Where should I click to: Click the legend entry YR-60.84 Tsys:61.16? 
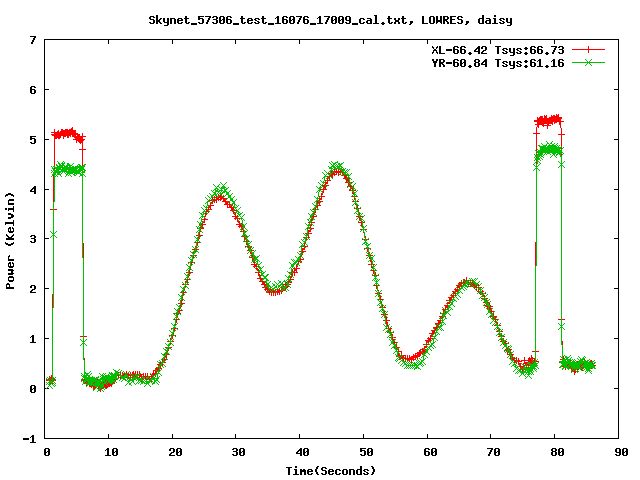pyautogui.click(x=498, y=63)
